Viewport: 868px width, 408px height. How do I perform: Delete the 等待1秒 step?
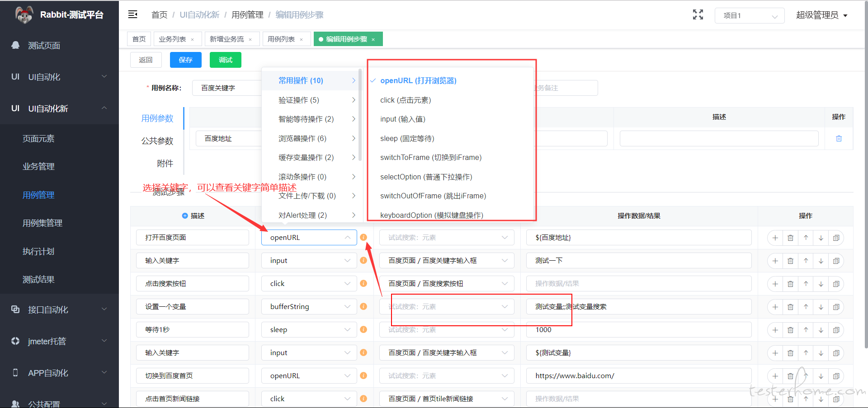pyautogui.click(x=790, y=330)
